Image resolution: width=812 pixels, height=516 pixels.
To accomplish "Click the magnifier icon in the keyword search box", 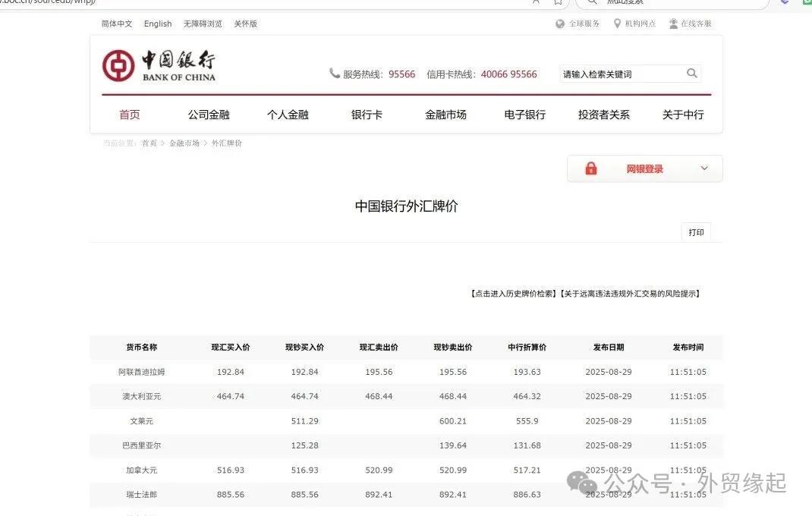I will pyautogui.click(x=691, y=74).
